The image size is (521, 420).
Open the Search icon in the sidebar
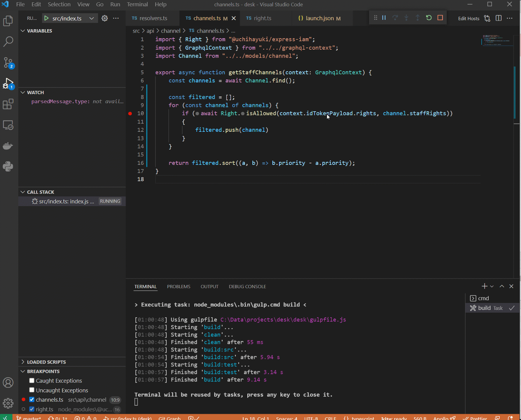point(8,42)
